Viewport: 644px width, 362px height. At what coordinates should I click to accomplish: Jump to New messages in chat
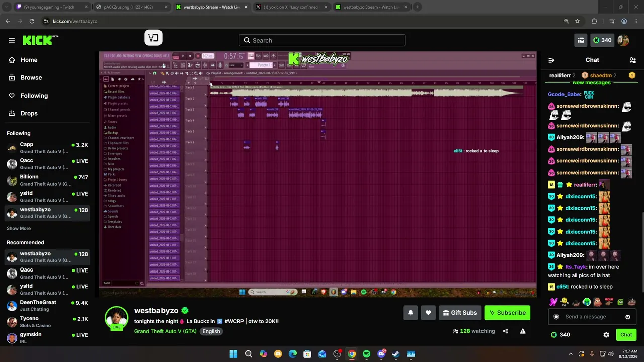(592, 83)
